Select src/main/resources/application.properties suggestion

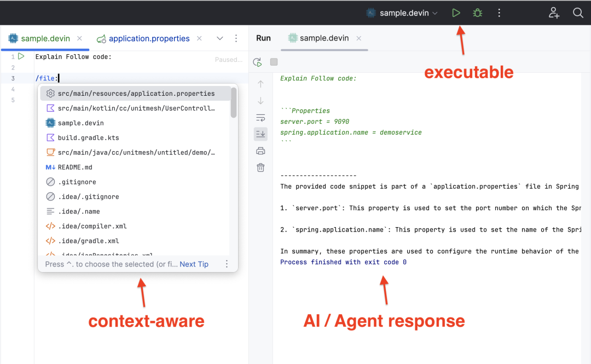pos(135,94)
